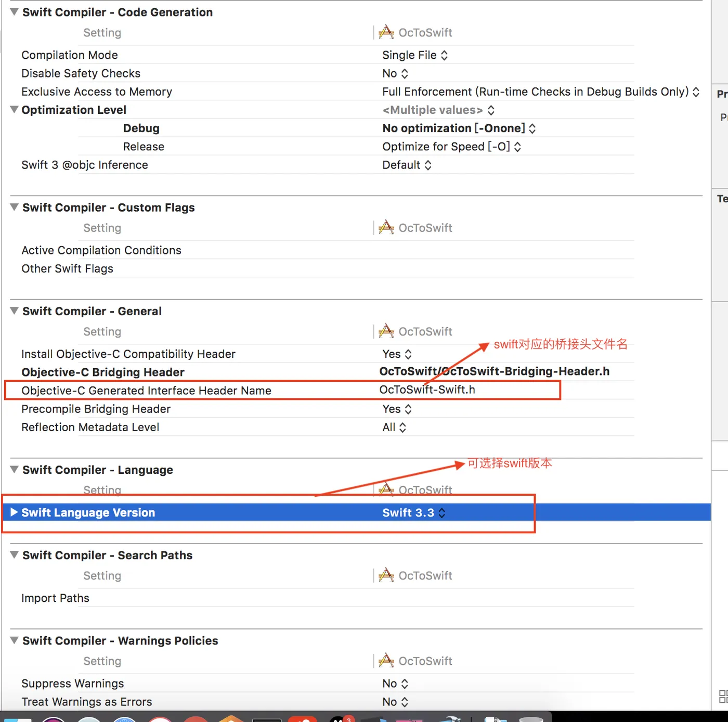Click the OcToSwift target icon in Search Paths header
The width and height of the screenshot is (728, 722).
click(386, 575)
